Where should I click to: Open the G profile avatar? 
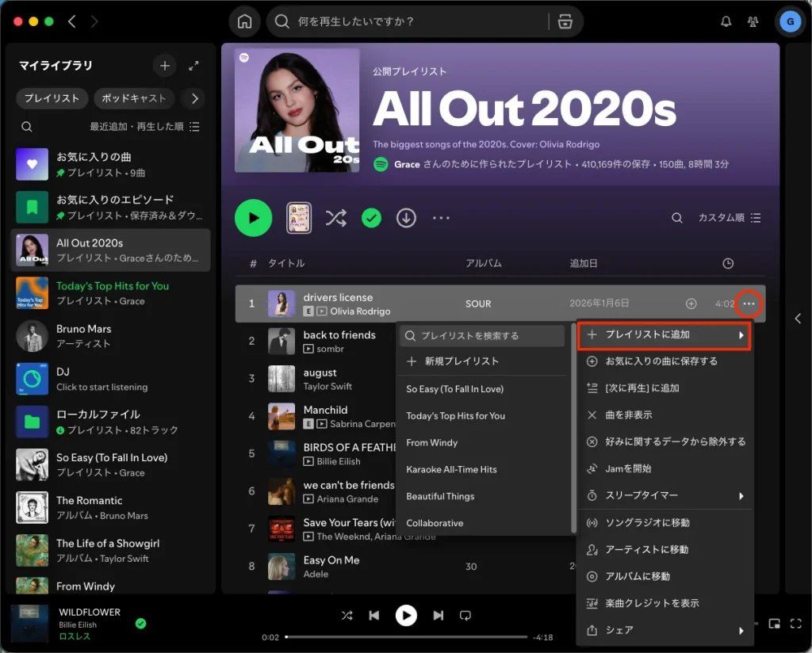pyautogui.click(x=791, y=21)
